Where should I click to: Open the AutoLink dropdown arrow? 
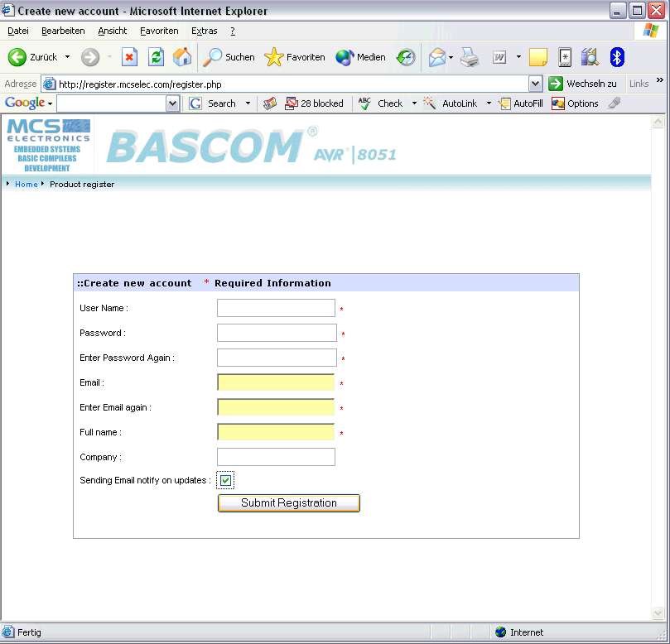click(489, 103)
